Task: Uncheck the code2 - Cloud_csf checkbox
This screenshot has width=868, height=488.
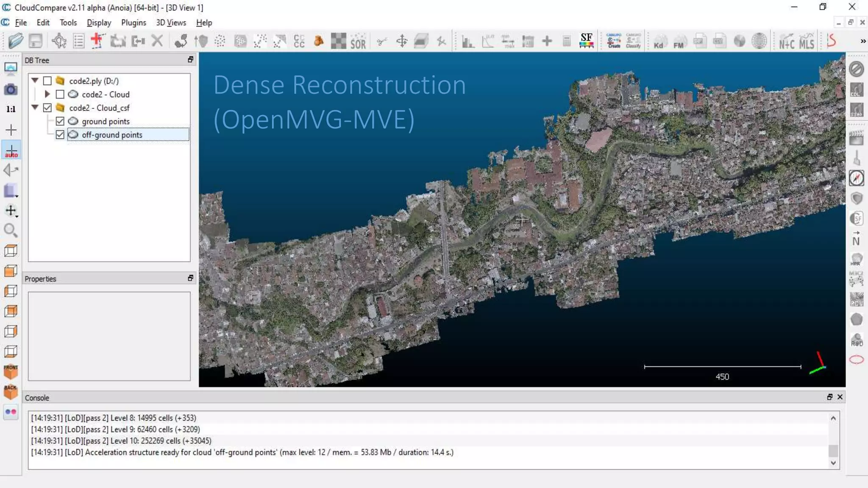Action: pyautogui.click(x=47, y=108)
